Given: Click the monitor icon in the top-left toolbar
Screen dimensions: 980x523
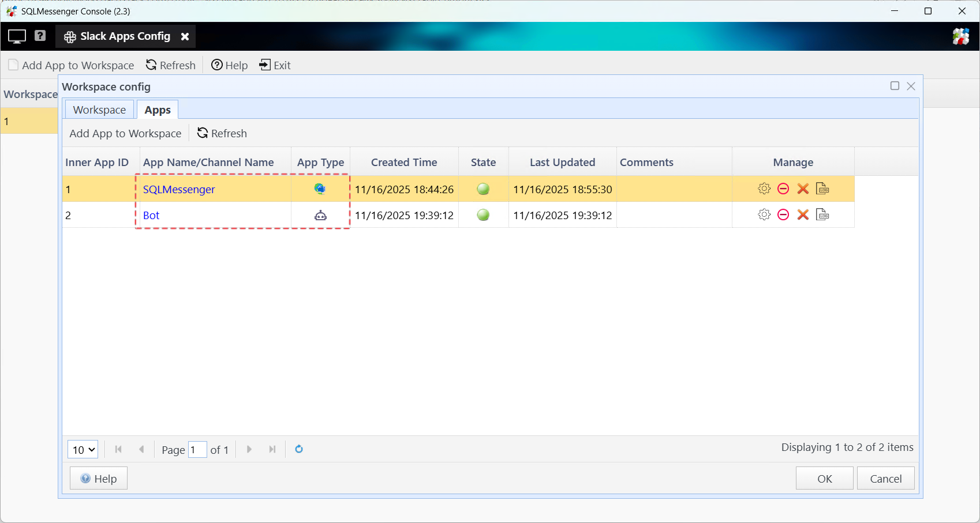Looking at the screenshot, I should pos(16,36).
